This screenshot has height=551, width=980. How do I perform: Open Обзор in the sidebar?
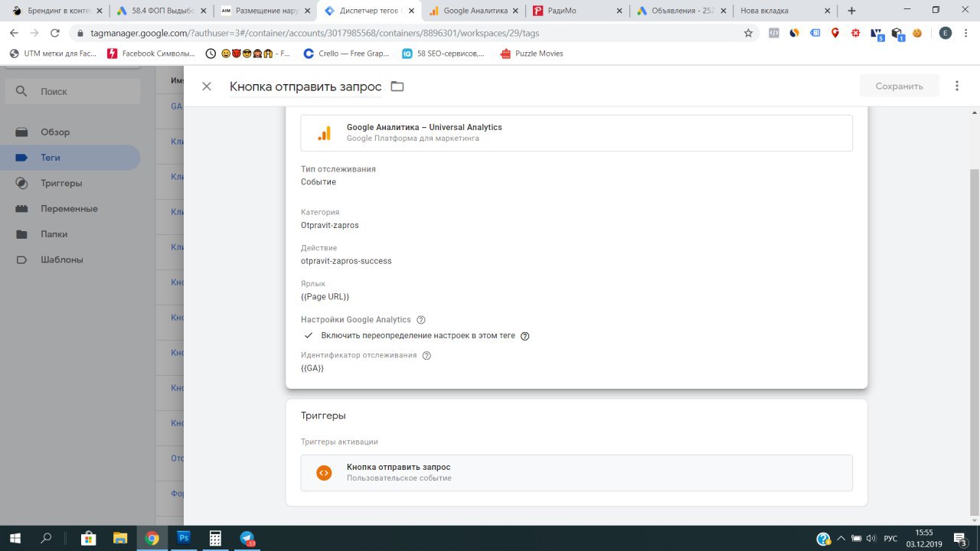(70, 132)
